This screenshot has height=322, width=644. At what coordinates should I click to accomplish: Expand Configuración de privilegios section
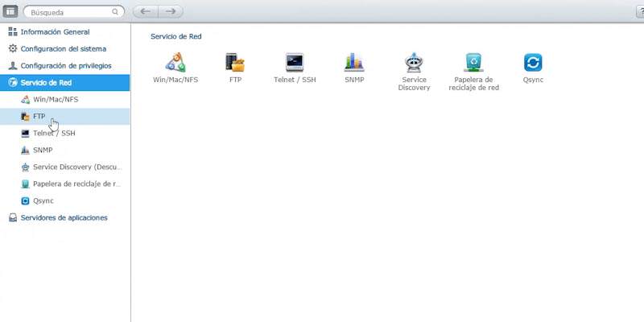65,66
